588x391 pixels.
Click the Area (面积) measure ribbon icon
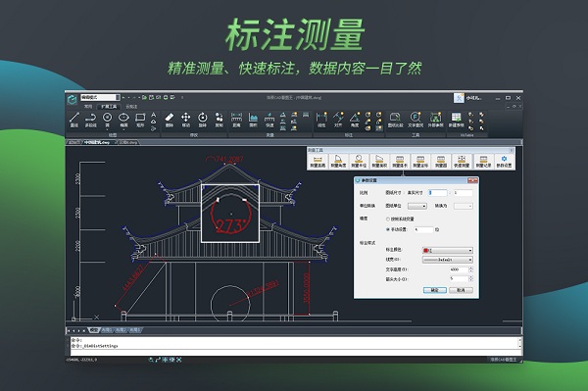click(x=253, y=120)
